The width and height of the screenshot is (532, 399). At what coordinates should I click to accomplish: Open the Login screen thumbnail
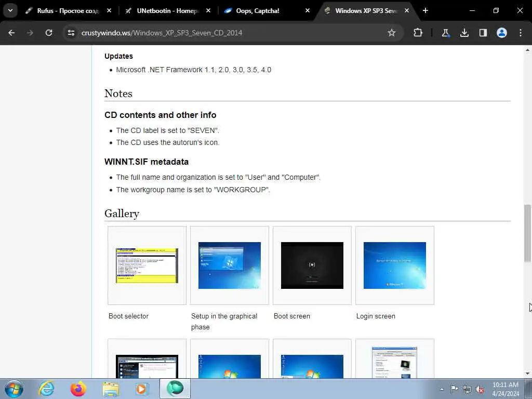395,265
